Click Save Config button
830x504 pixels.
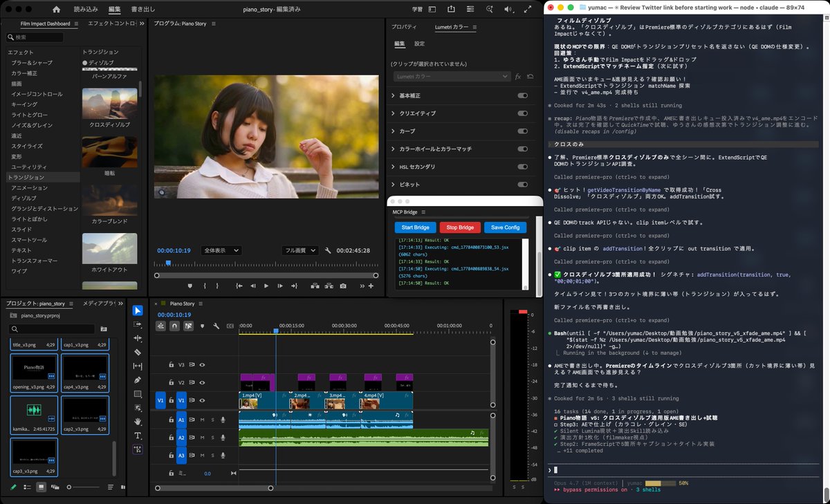point(506,227)
